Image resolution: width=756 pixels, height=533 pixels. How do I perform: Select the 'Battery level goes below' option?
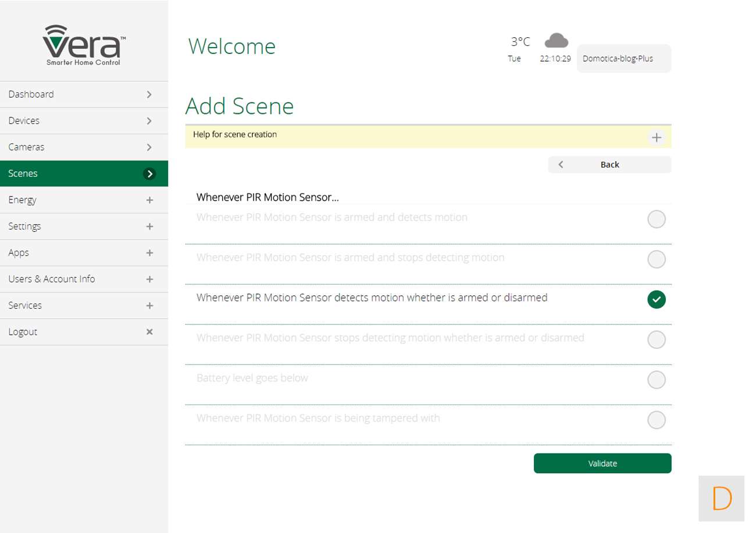point(656,380)
